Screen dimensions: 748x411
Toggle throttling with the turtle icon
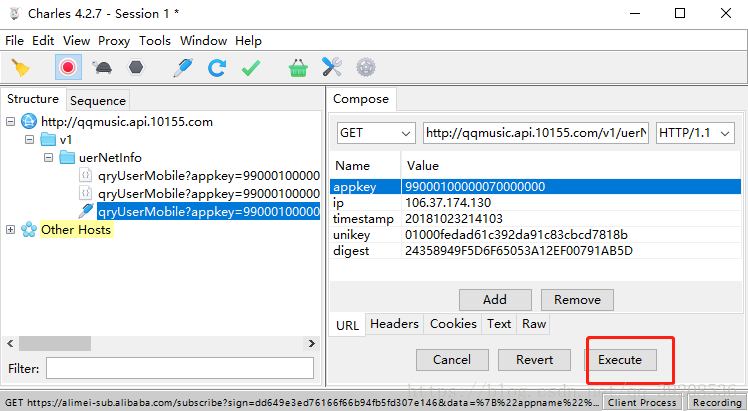(x=103, y=67)
